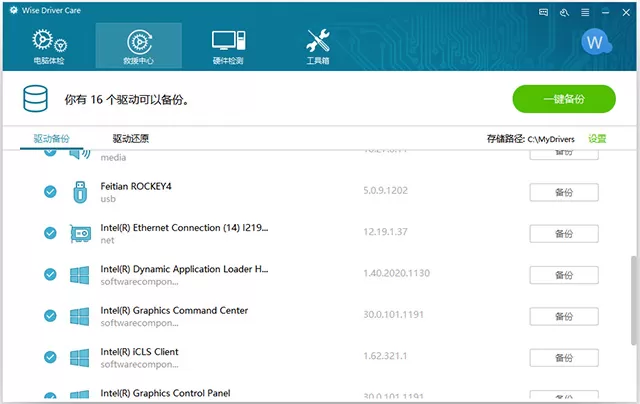This screenshot has width=640, height=404.
Task: Uncheck Intel(R) Ethernet Connection driver checkbox
Action: coord(50,233)
